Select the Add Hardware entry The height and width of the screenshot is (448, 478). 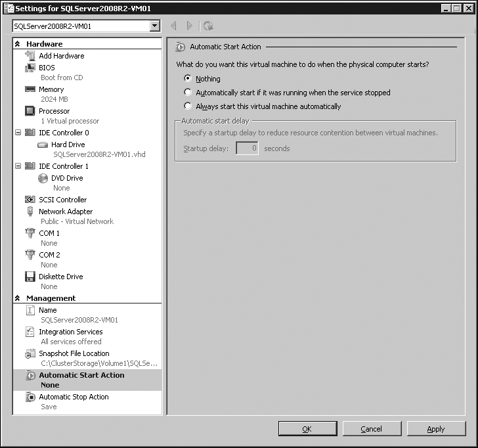coord(62,56)
